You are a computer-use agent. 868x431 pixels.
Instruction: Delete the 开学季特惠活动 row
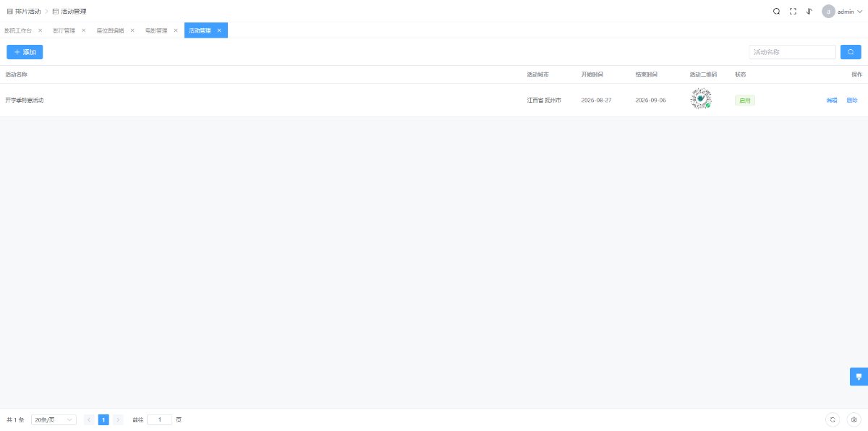pos(852,100)
